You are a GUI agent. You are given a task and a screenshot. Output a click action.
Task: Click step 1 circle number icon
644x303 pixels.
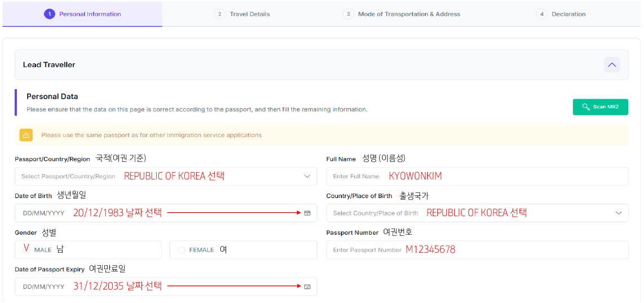[x=50, y=14]
